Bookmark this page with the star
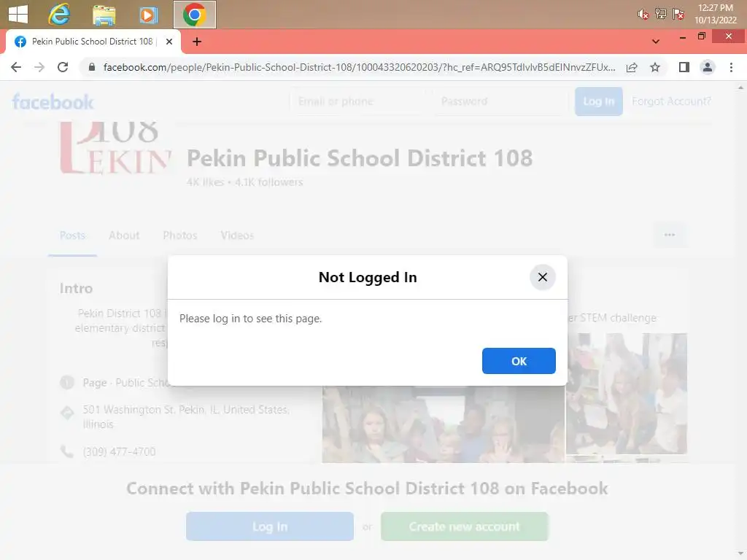 655,67
